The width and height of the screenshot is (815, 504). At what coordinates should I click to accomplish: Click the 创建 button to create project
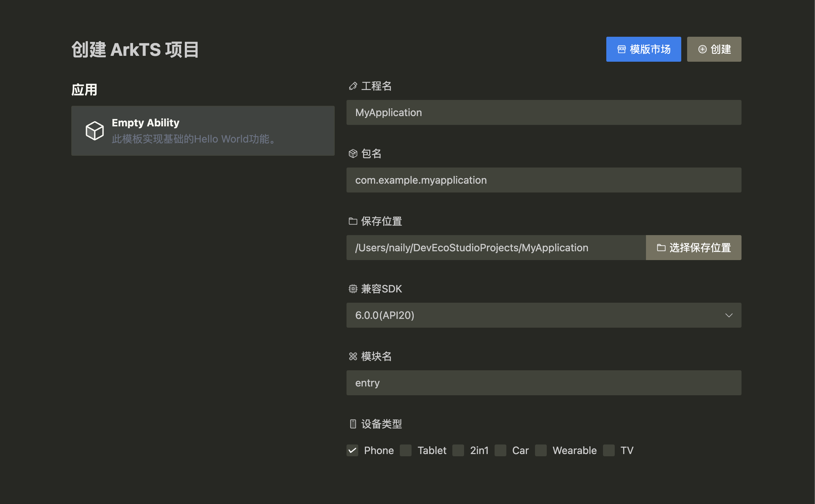click(x=714, y=49)
